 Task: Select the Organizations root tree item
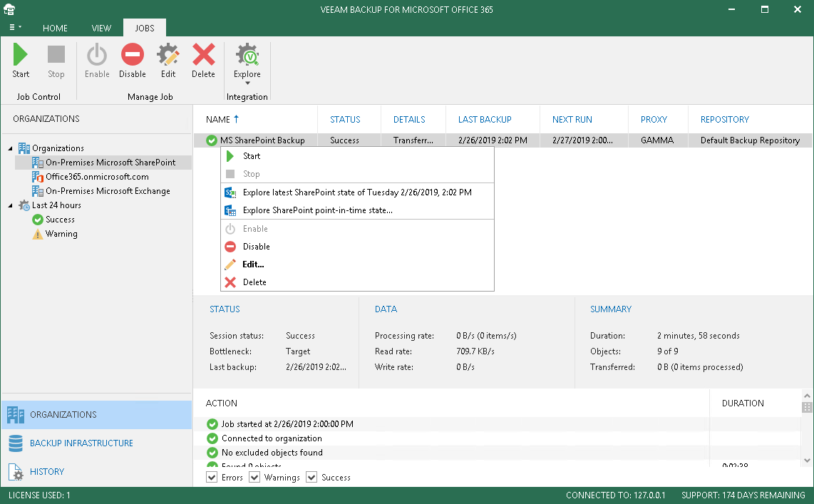pyautogui.click(x=58, y=148)
